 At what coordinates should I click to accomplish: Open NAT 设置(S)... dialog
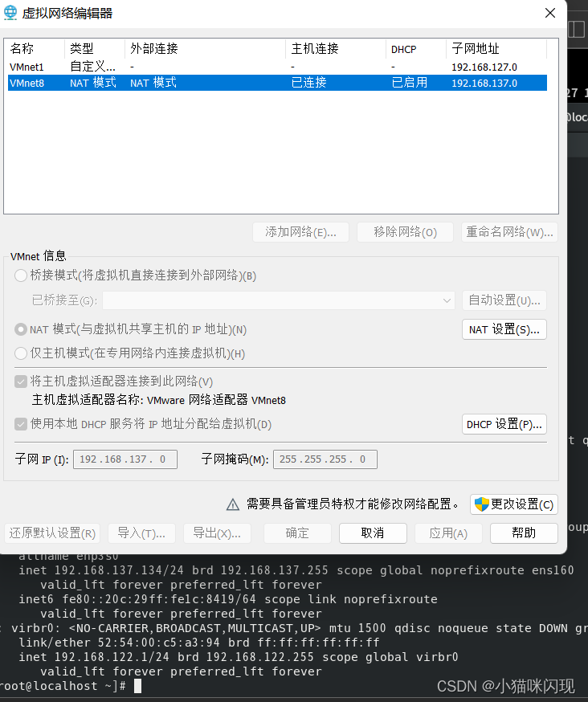pyautogui.click(x=504, y=329)
